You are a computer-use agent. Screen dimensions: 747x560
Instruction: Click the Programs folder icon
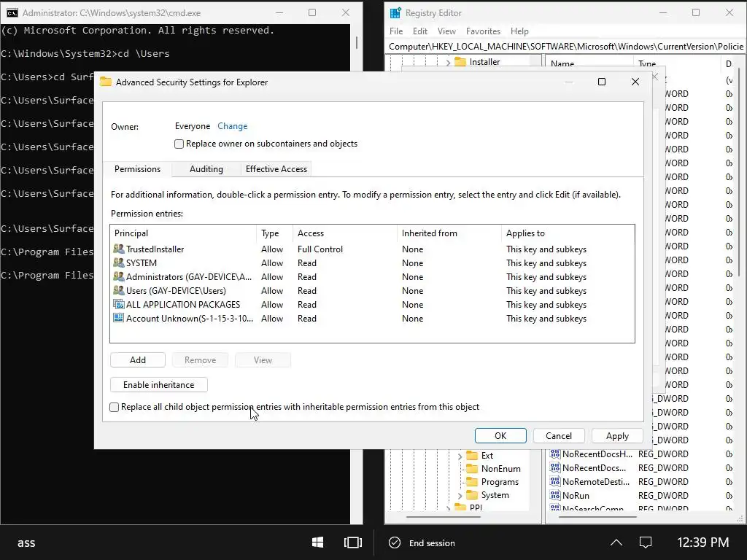coord(472,482)
